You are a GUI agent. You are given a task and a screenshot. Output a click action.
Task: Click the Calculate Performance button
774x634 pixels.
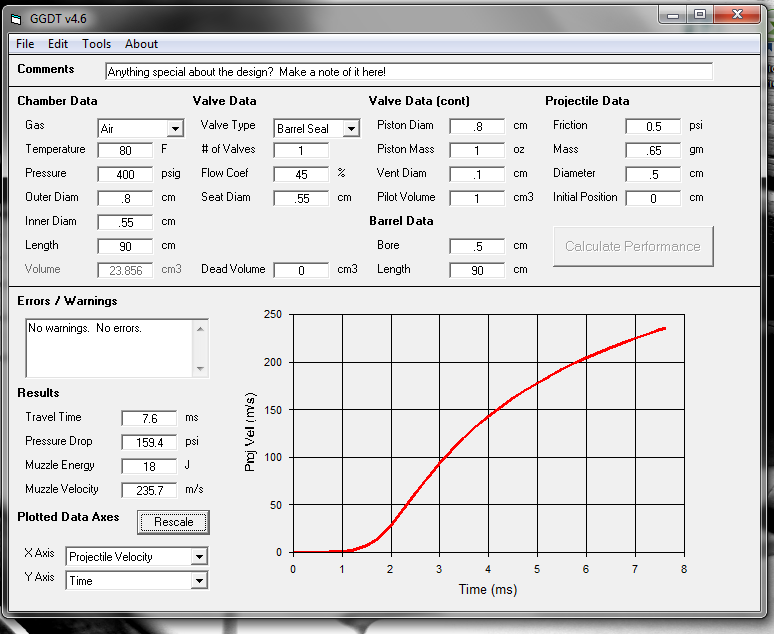pos(633,246)
